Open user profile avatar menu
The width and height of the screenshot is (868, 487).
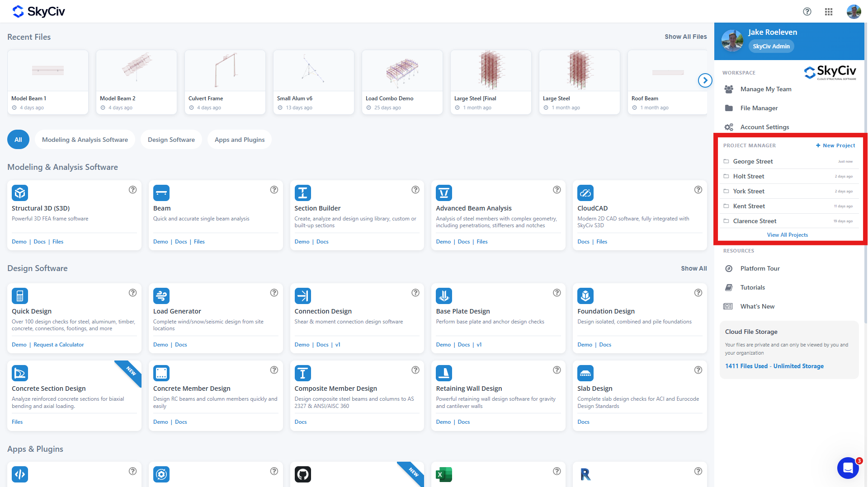pos(854,12)
